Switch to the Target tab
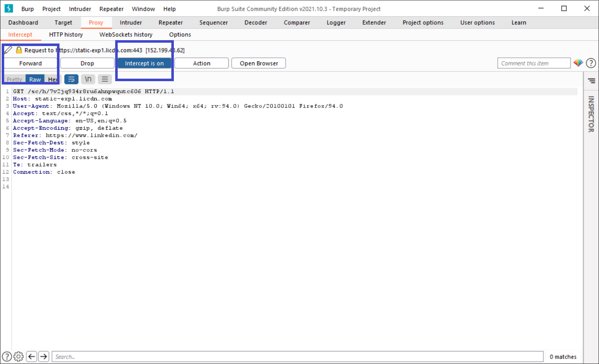Viewport: 599px width, 364px height. pyautogui.click(x=63, y=23)
